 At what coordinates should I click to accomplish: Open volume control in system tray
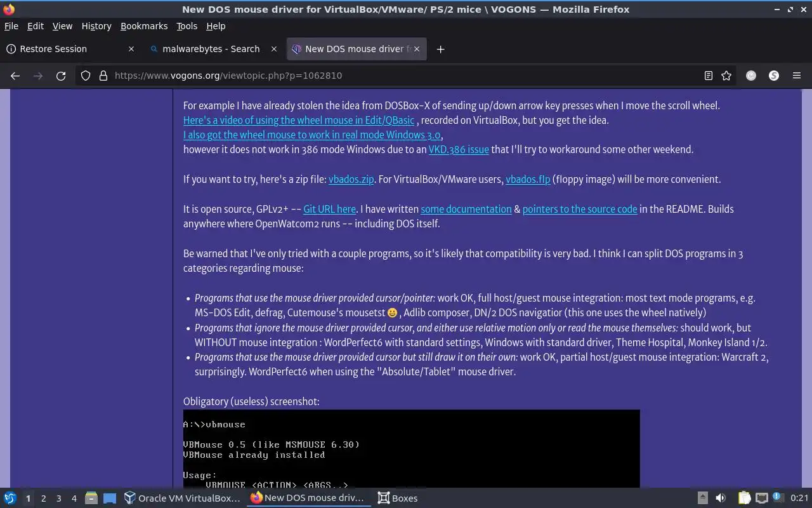point(720,498)
